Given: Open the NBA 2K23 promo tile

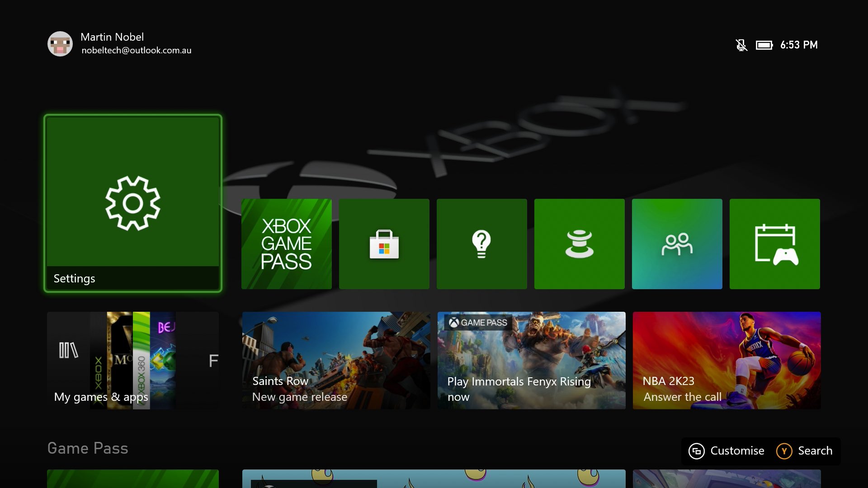Looking at the screenshot, I should pyautogui.click(x=726, y=361).
